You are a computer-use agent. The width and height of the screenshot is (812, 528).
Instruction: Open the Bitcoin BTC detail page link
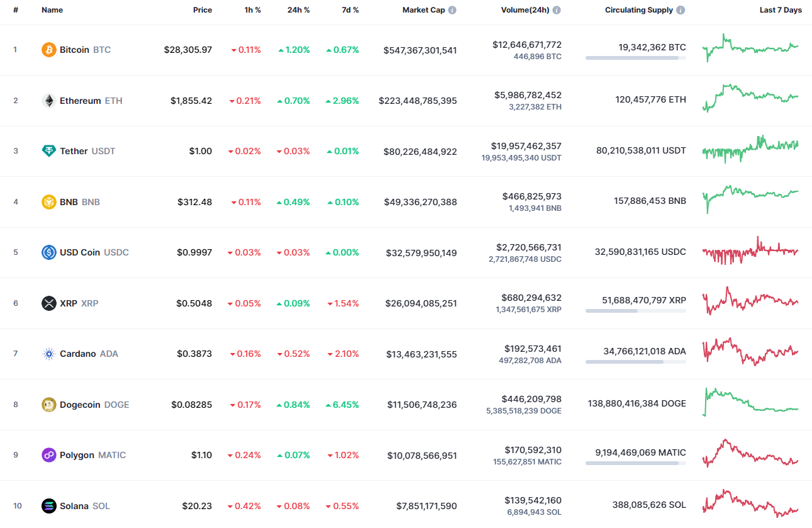pos(75,49)
